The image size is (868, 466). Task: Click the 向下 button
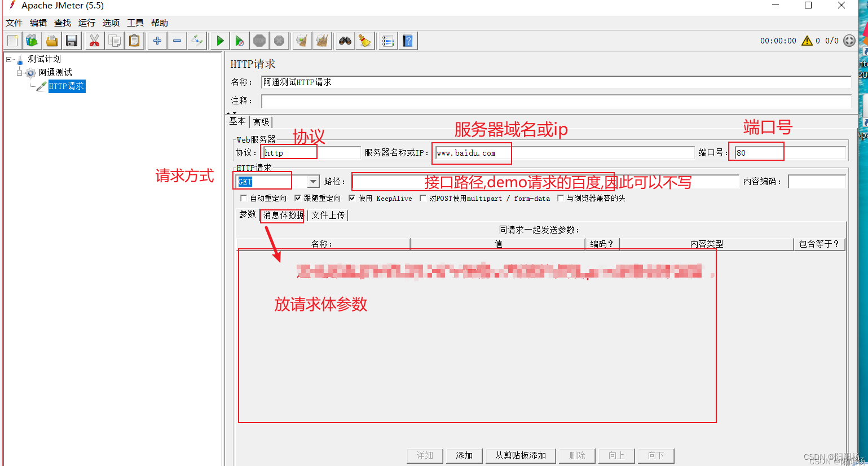point(656,456)
